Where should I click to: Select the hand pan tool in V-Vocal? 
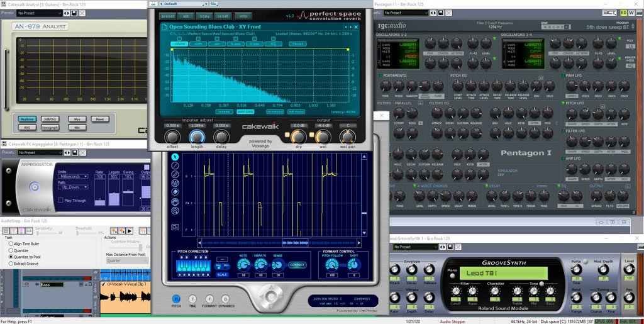pos(175,201)
